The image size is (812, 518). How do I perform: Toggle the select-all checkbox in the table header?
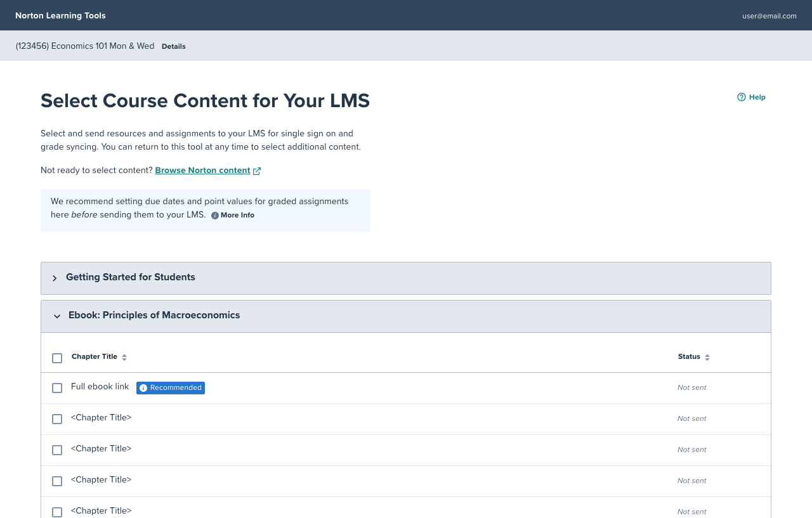(x=57, y=358)
